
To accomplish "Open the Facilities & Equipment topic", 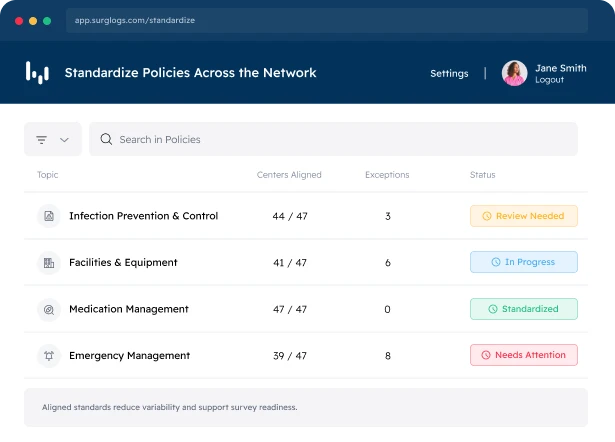I will click(123, 262).
